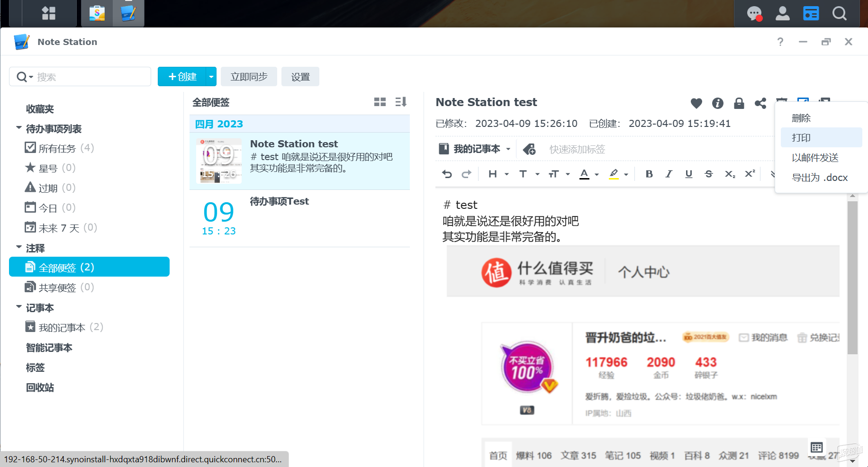868x467 pixels.
Task: Open the DSM widgets panel icon
Action: [x=811, y=13]
